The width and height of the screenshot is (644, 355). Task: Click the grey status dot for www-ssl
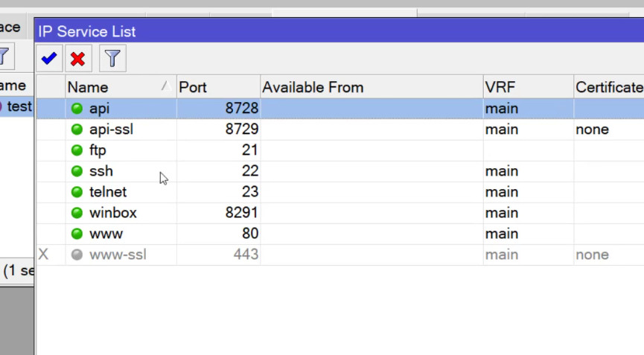click(x=77, y=255)
